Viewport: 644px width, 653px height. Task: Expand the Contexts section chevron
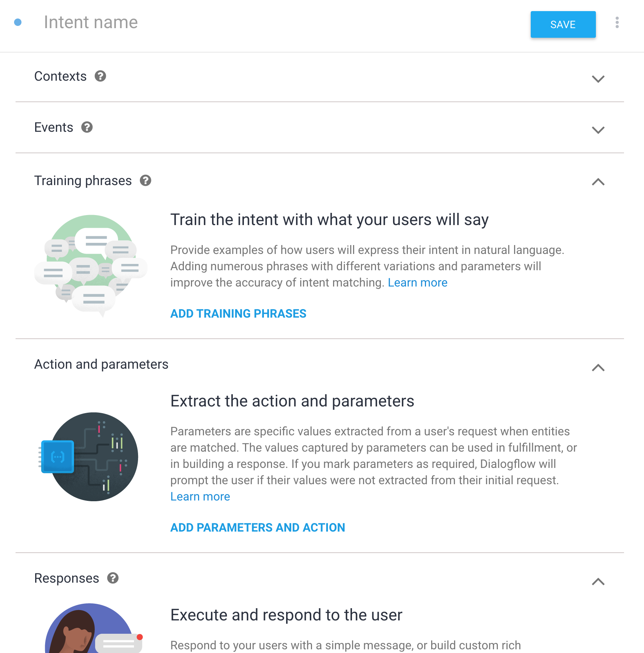[x=598, y=79]
